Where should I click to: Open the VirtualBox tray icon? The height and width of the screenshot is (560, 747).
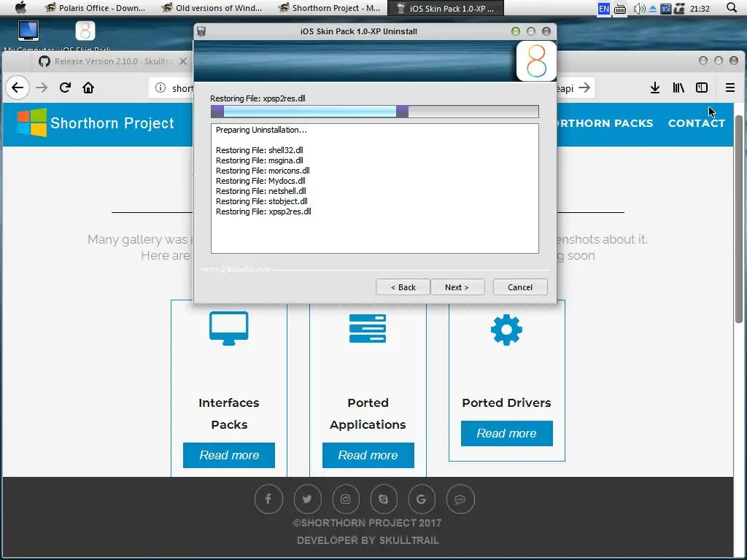pyautogui.click(x=665, y=8)
